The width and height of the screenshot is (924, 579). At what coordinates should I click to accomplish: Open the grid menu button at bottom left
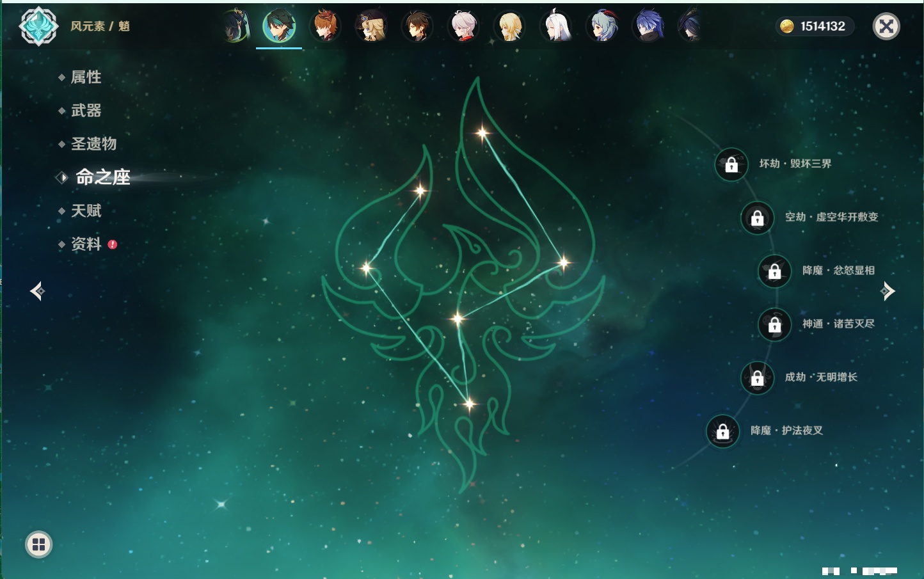(x=38, y=544)
